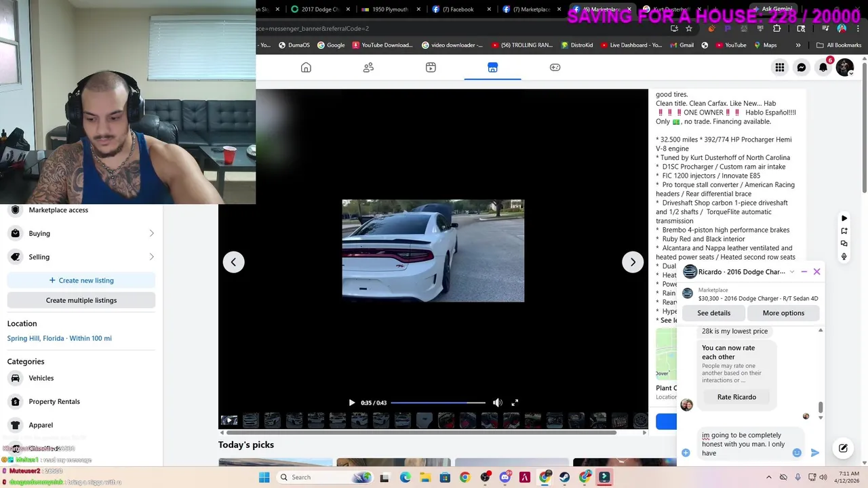Open the account profile picture menu
The image size is (868, 488).
point(844,67)
